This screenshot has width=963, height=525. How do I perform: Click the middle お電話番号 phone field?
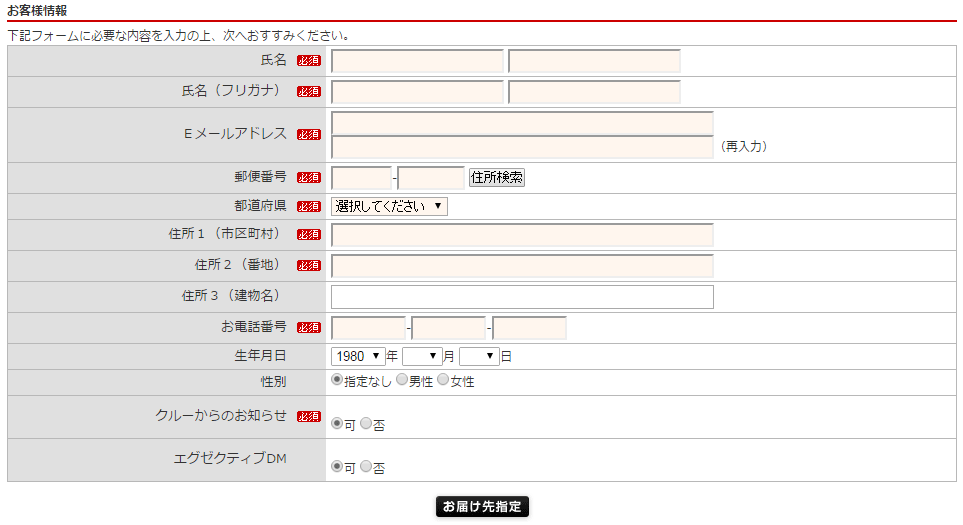448,329
